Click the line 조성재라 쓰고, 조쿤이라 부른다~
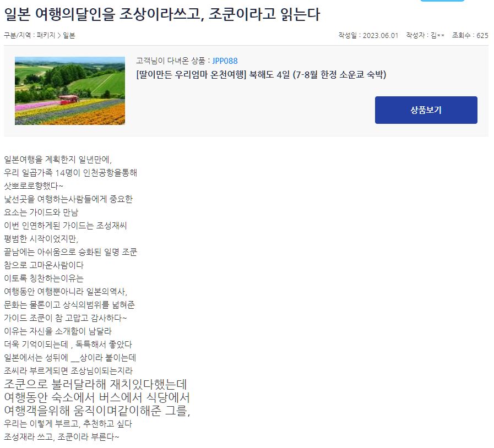The width and height of the screenshot is (494, 448). click(x=62, y=437)
